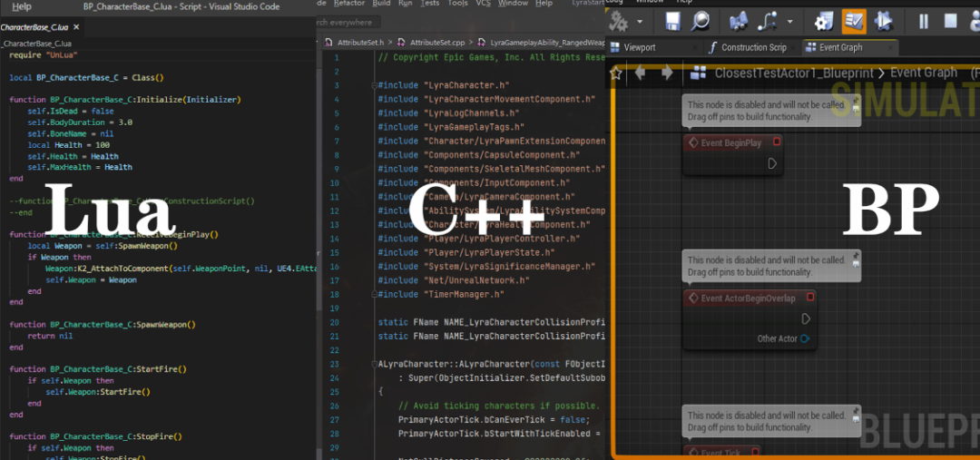980x460 pixels.
Task: Click the Event Graph breadcrumb label
Action: click(x=924, y=73)
